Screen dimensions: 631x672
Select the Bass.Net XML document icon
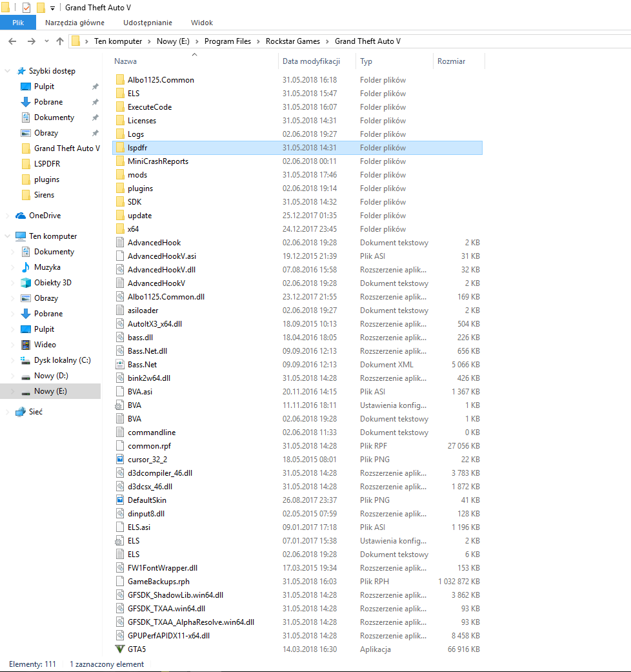pos(121,364)
